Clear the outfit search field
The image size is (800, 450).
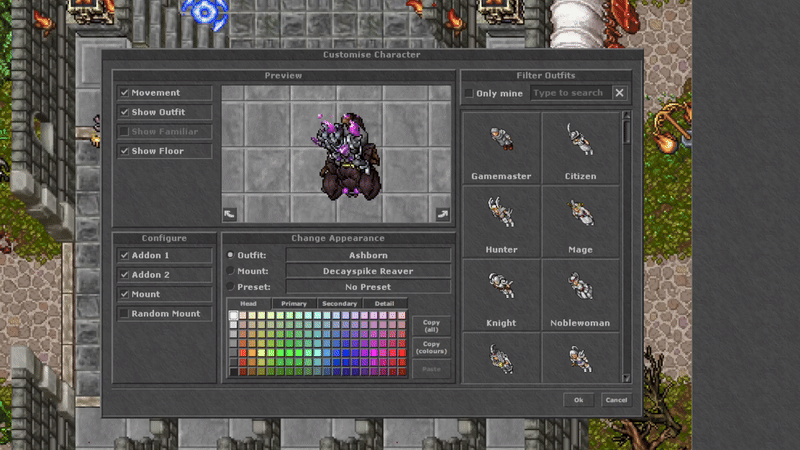click(x=619, y=93)
